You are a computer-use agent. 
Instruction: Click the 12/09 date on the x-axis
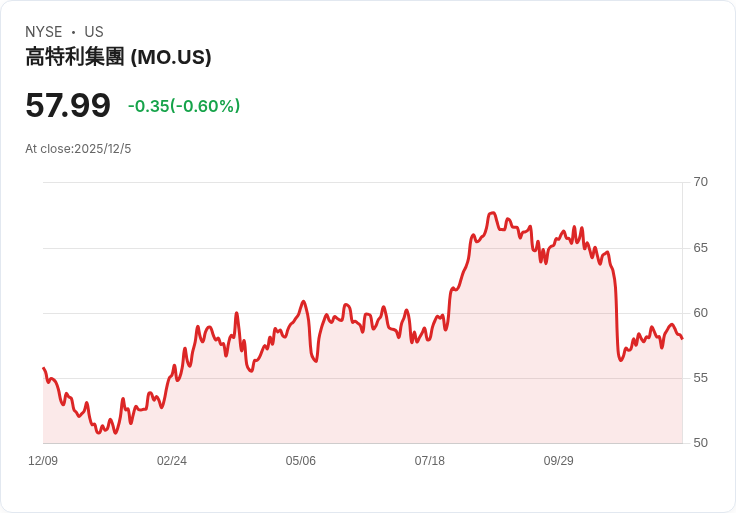click(x=43, y=461)
